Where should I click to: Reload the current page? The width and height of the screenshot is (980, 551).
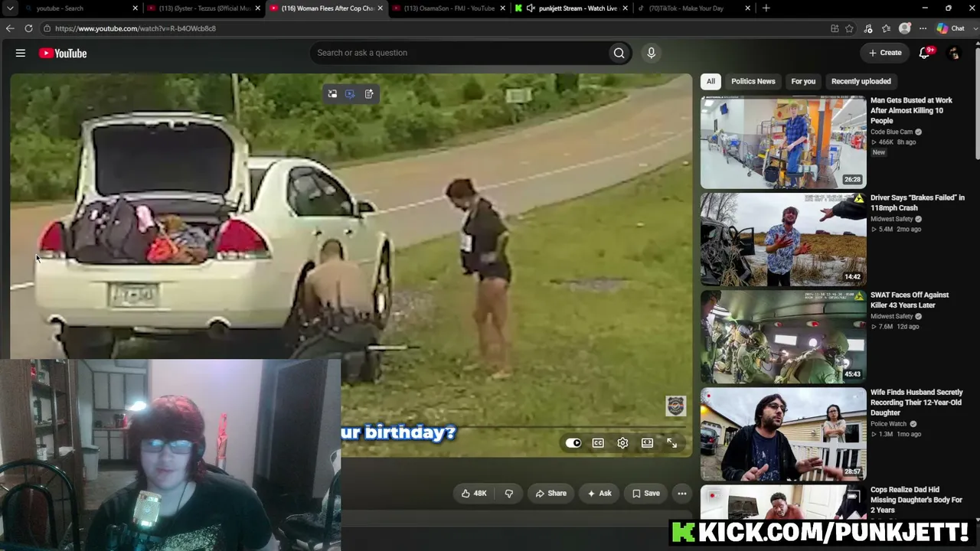point(28,28)
